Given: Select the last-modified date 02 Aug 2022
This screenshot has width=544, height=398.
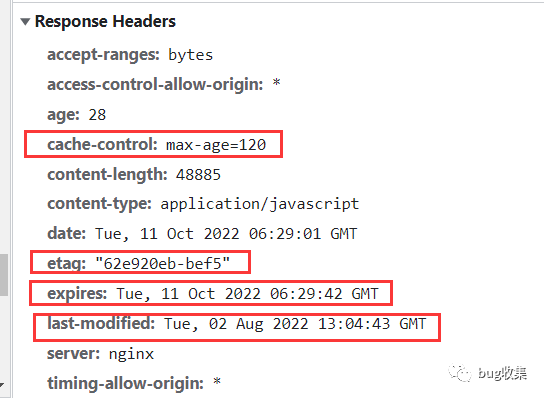Looking at the screenshot, I should tap(258, 324).
